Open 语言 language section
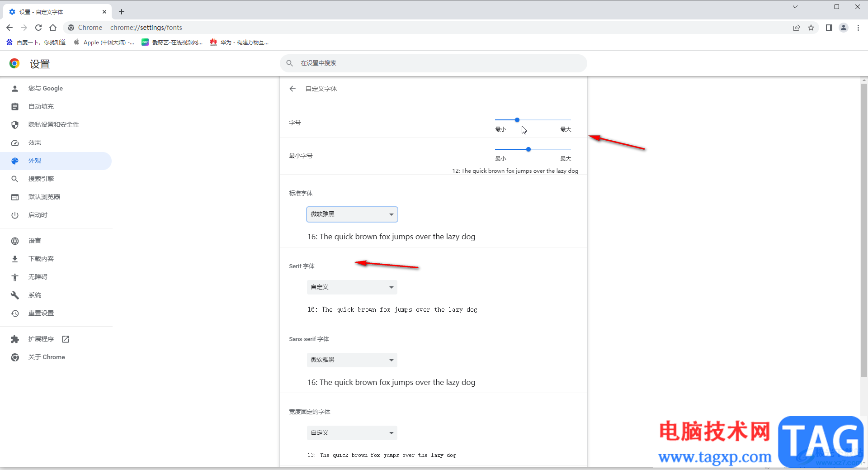868x470 pixels. point(56,241)
